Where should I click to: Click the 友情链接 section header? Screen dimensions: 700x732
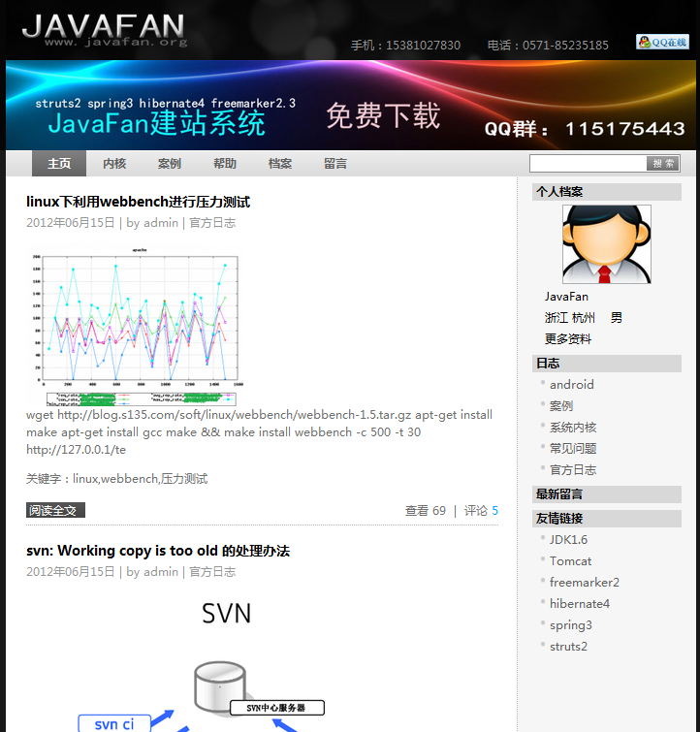pyautogui.click(x=607, y=519)
